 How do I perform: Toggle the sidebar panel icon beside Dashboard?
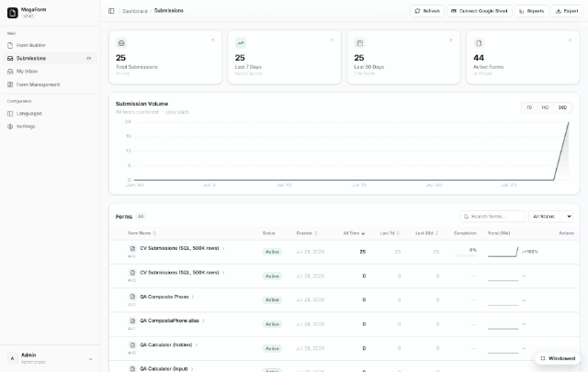111,11
